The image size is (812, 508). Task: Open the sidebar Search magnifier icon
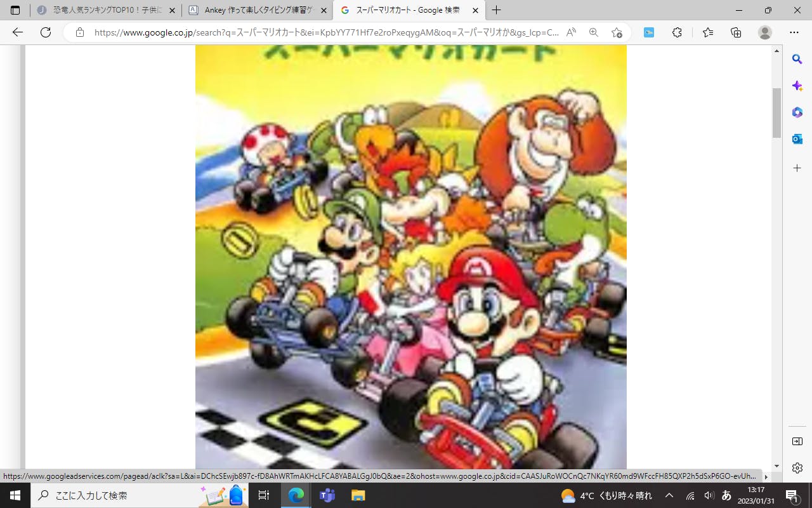797,59
